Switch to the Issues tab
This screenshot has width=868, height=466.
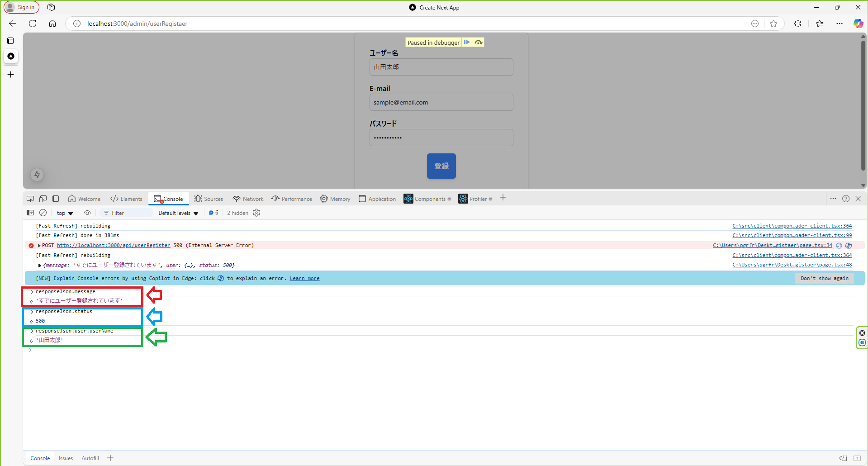pyautogui.click(x=66, y=458)
